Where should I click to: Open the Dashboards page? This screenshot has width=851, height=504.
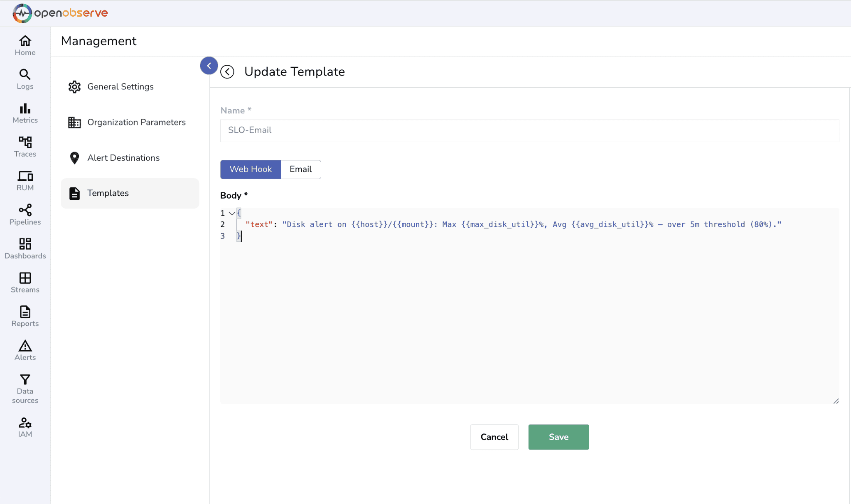click(x=25, y=249)
